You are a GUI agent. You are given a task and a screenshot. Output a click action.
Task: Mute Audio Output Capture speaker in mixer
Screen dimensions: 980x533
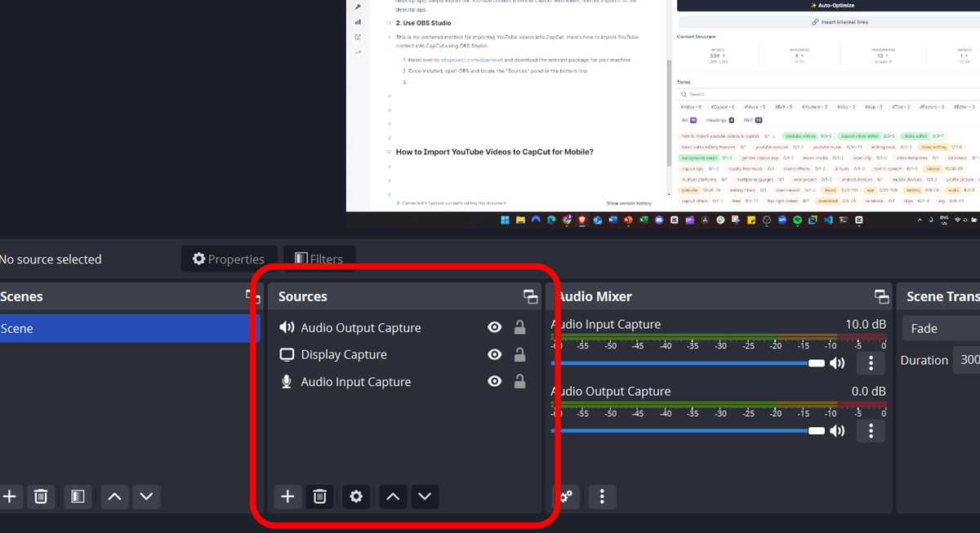coord(837,430)
